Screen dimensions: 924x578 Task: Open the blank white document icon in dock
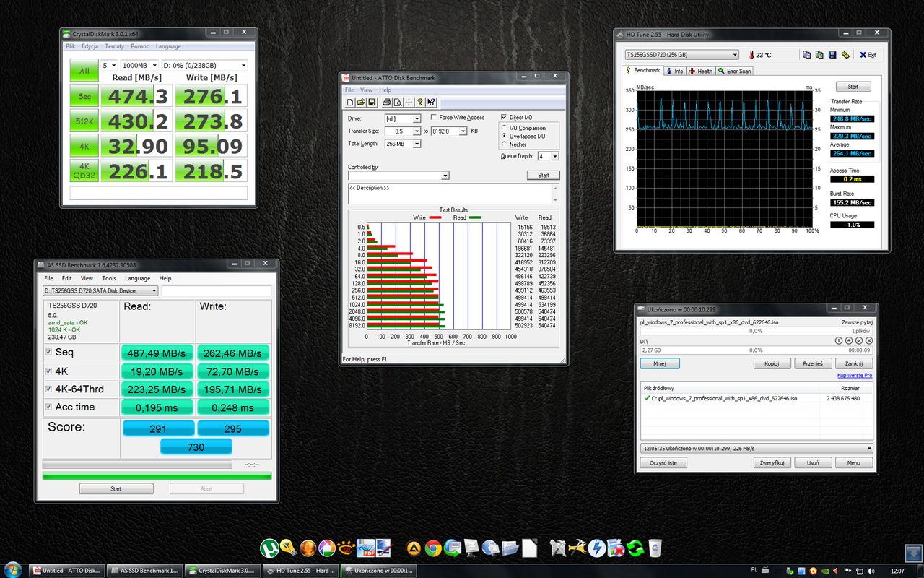530,548
